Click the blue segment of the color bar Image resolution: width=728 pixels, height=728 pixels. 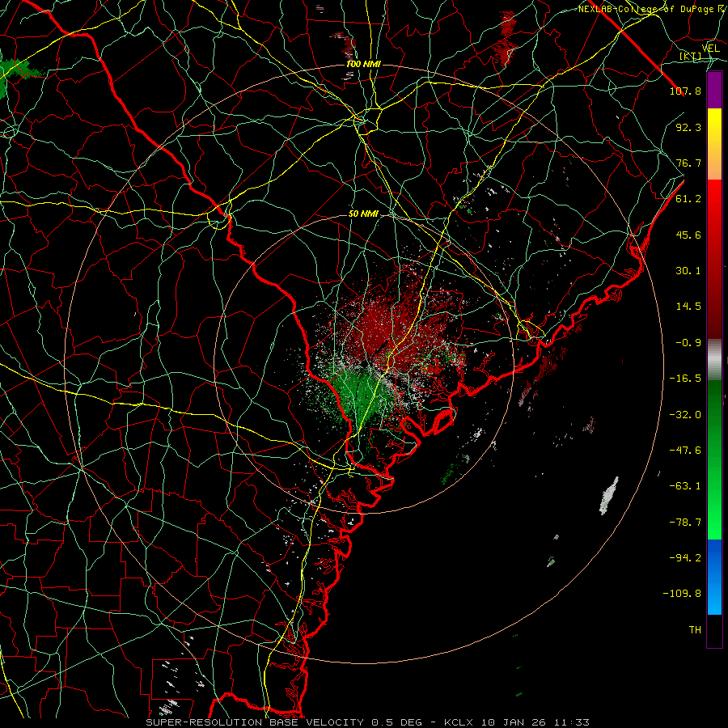pos(714,577)
